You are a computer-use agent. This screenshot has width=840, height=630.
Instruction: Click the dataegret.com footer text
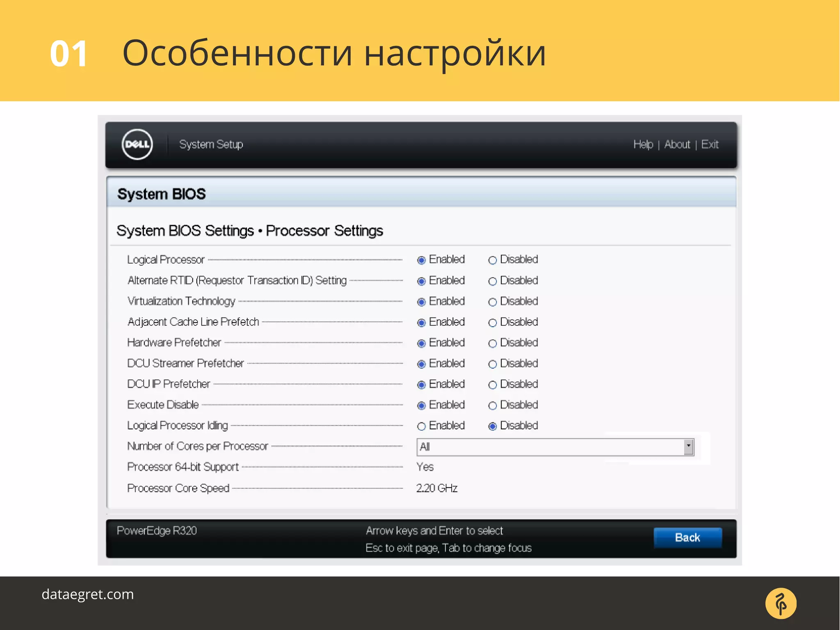point(88,595)
